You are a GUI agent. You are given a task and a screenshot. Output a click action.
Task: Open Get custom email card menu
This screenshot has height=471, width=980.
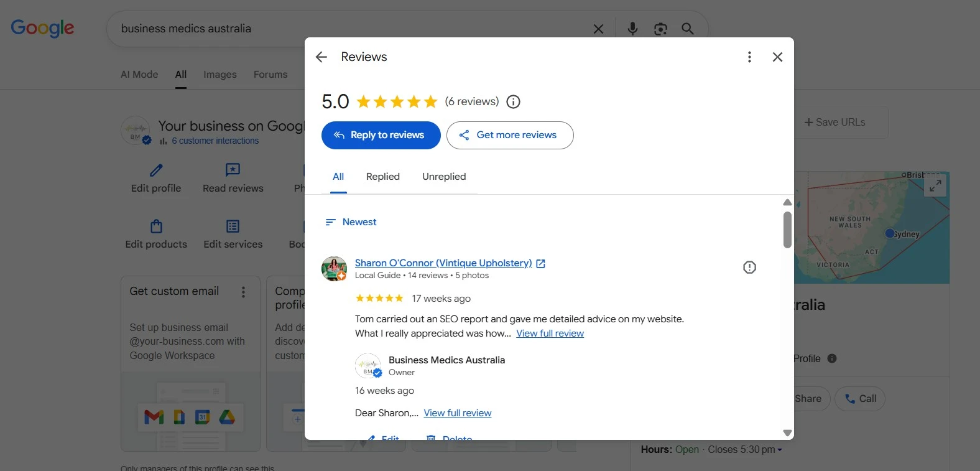[243, 292]
